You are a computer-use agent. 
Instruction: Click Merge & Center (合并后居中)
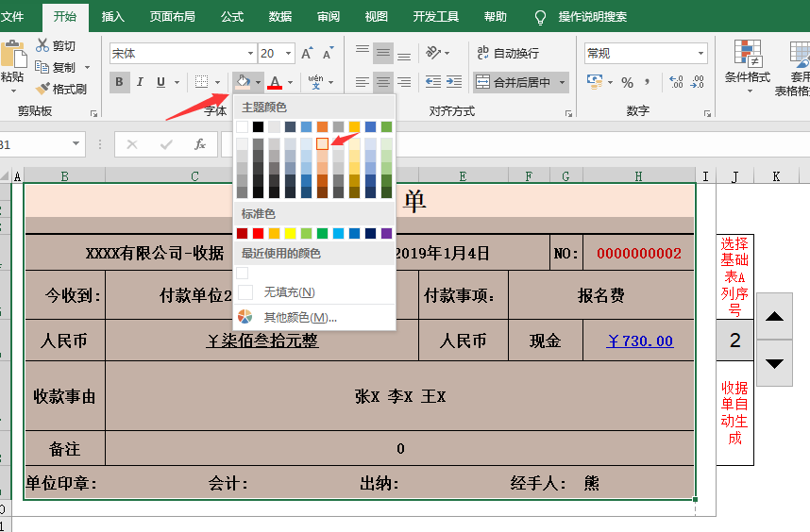click(x=514, y=82)
